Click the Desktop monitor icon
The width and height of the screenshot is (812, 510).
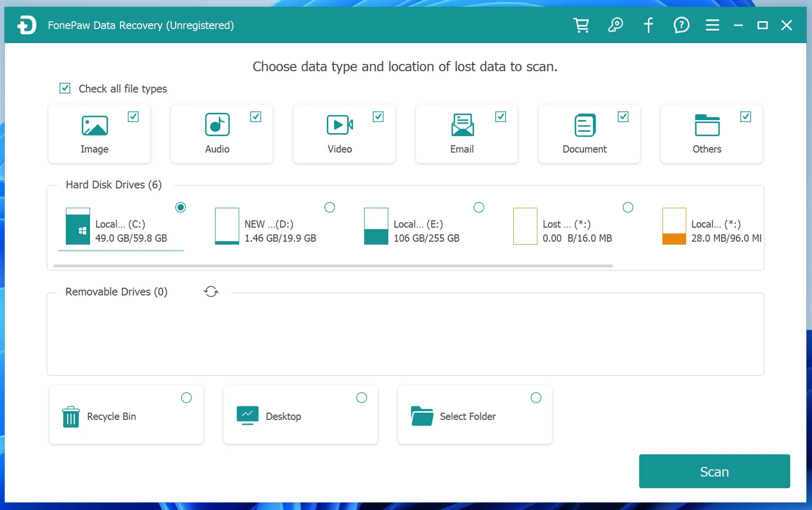247,416
